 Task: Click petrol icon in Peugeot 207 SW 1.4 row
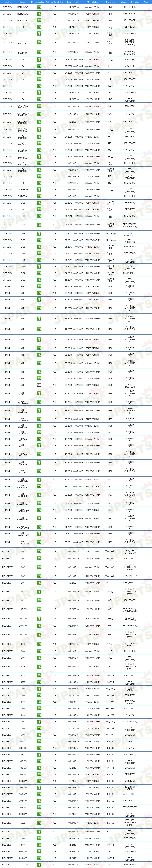tap(39, 619)
